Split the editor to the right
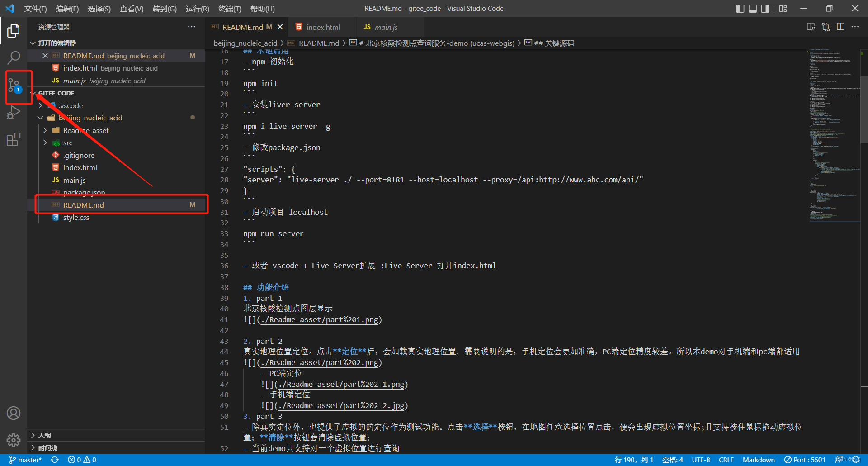 tap(840, 27)
